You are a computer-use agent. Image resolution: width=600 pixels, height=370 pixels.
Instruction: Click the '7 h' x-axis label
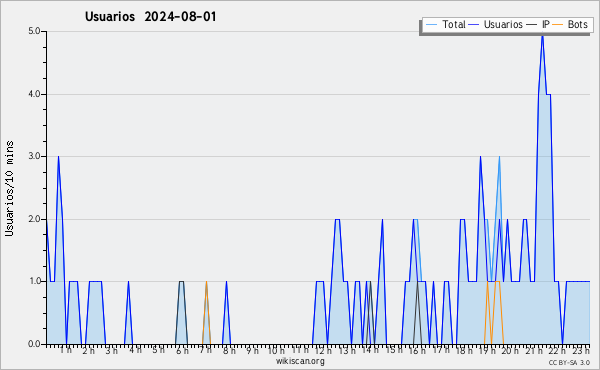[205, 350]
